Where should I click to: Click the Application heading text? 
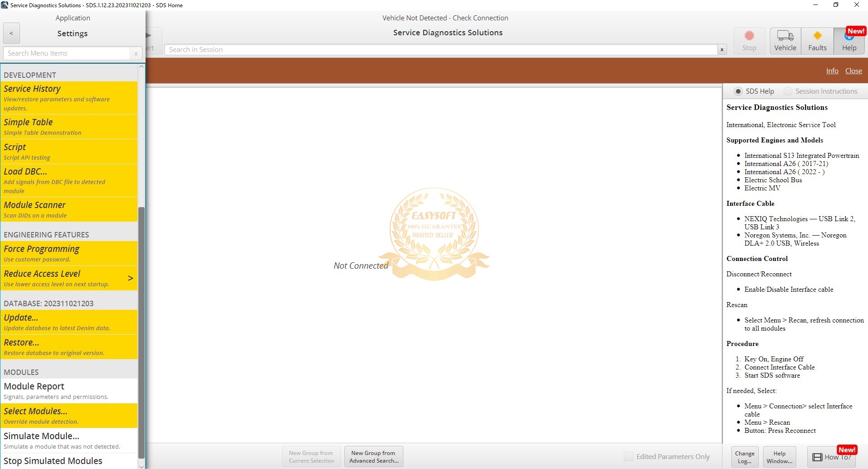(73, 18)
